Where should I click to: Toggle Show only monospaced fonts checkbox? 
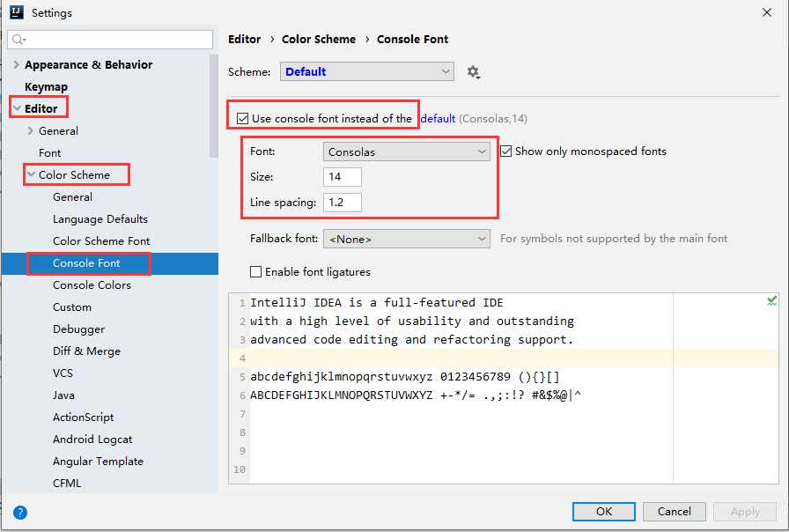505,151
